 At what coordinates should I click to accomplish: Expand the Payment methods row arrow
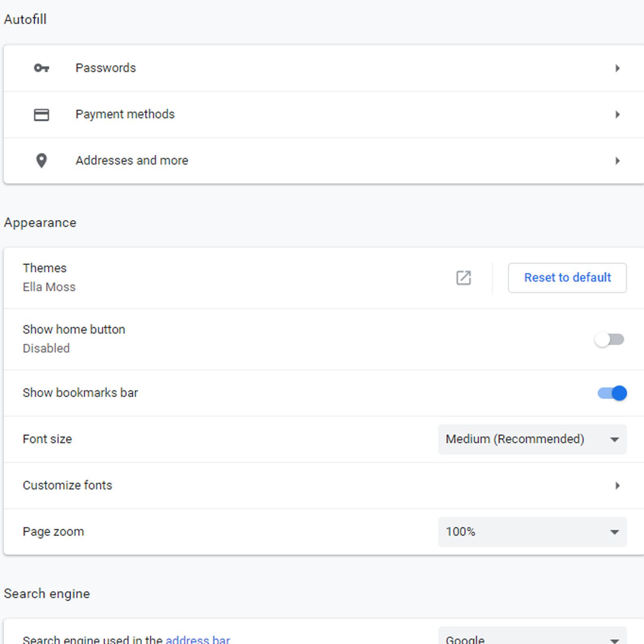click(618, 115)
